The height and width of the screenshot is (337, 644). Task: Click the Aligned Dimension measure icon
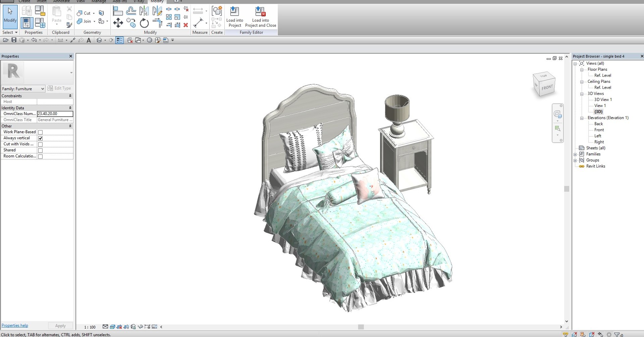pos(198,23)
